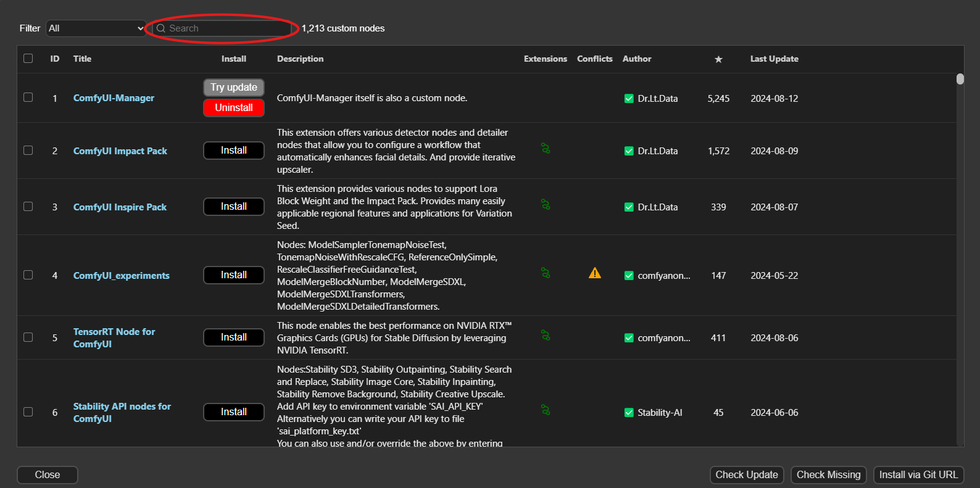Open the ComfyUI_experiments link
This screenshot has height=488, width=980.
[121, 276]
